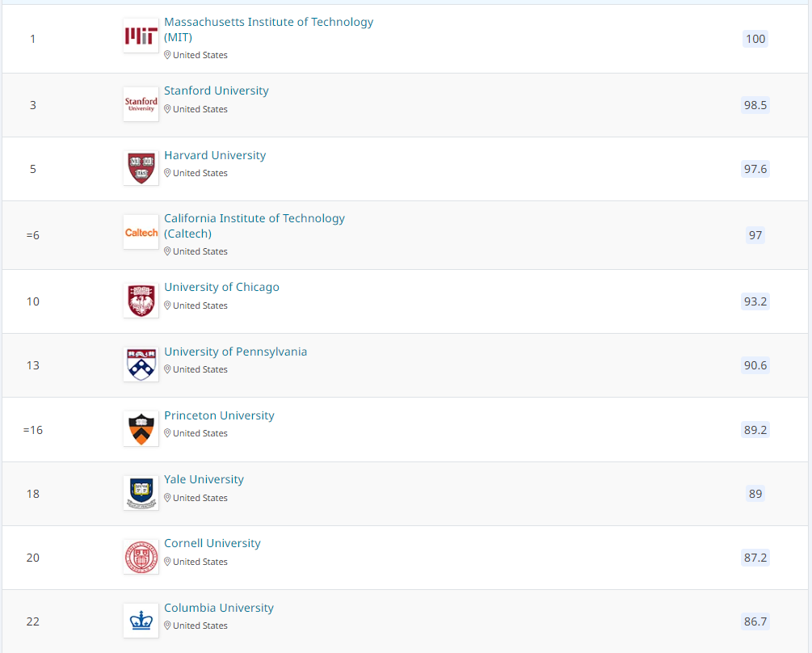Viewport: 812px width, 653px height.
Task: Open the Princeton University link
Action: (219, 415)
